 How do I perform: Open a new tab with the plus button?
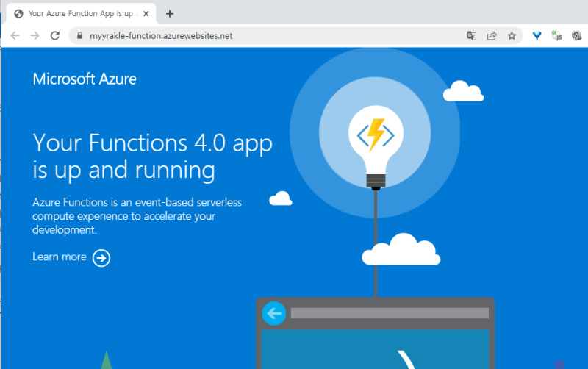pyautogui.click(x=170, y=14)
